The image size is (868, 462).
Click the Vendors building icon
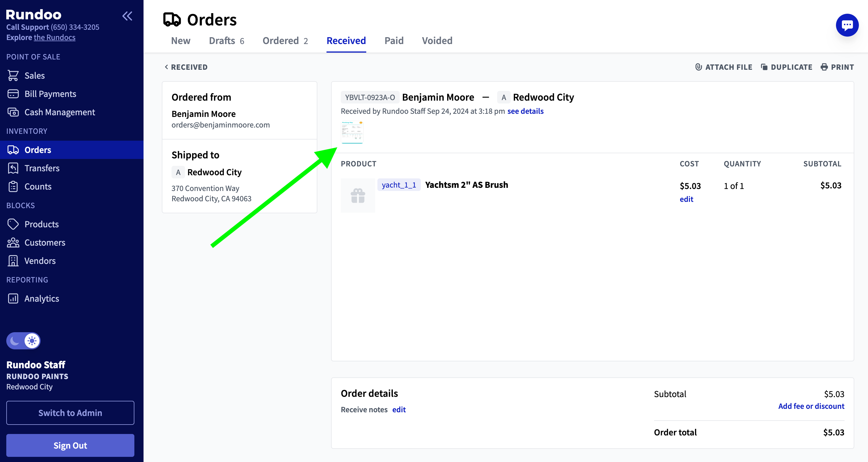(x=13, y=260)
